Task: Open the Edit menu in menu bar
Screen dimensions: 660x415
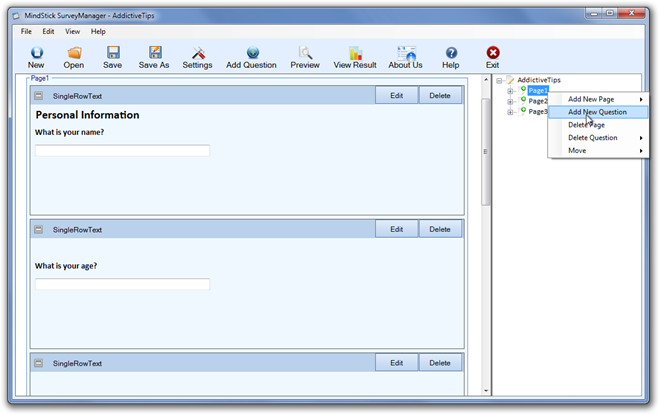Action: click(48, 32)
